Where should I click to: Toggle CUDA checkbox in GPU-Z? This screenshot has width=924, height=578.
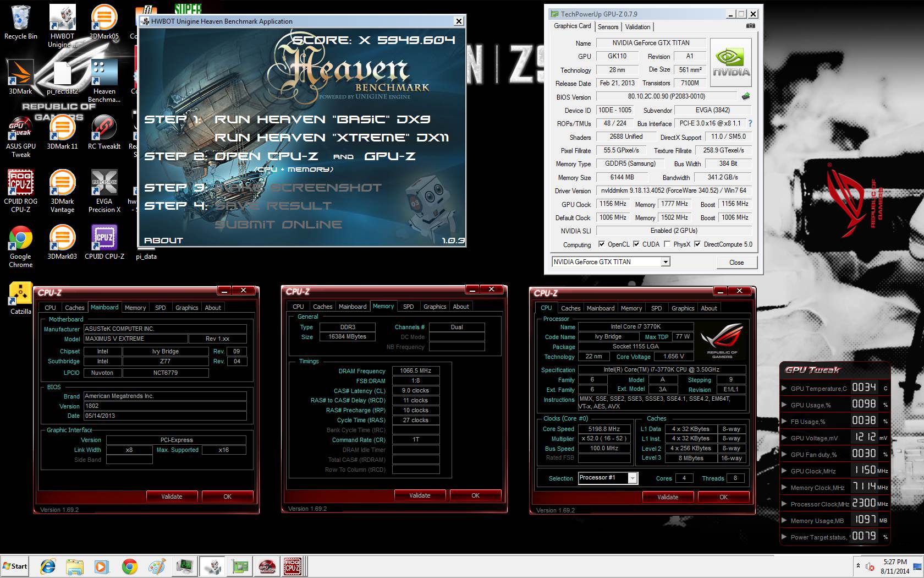pos(636,244)
